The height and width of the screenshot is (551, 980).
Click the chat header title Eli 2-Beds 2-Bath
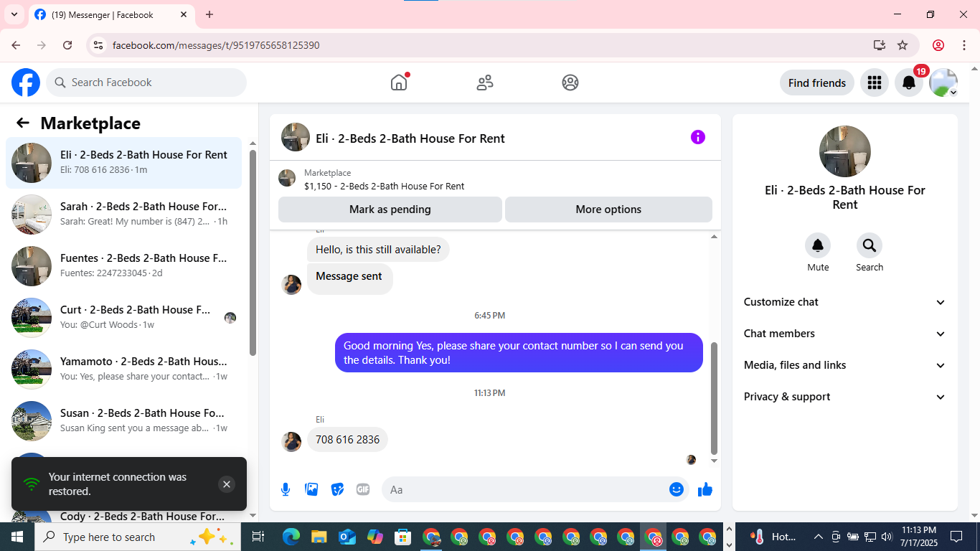(410, 138)
